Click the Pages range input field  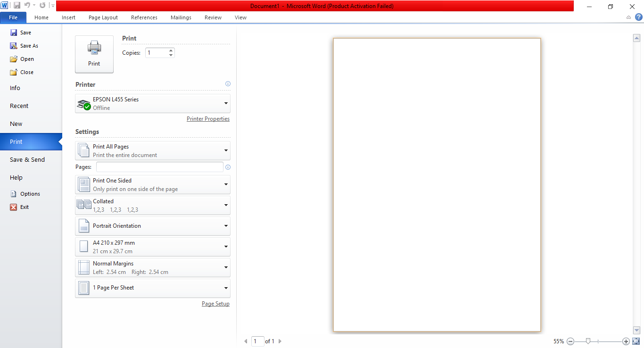pos(160,167)
